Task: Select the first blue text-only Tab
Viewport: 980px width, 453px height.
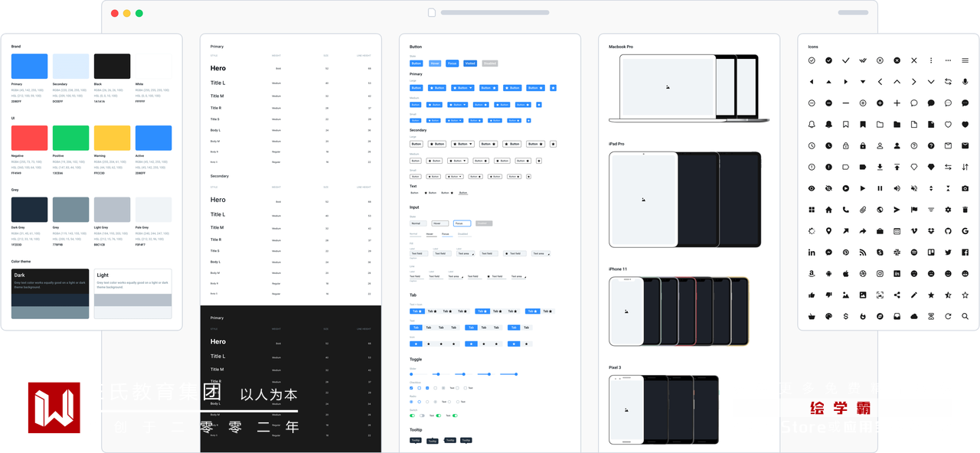Action: tap(416, 328)
